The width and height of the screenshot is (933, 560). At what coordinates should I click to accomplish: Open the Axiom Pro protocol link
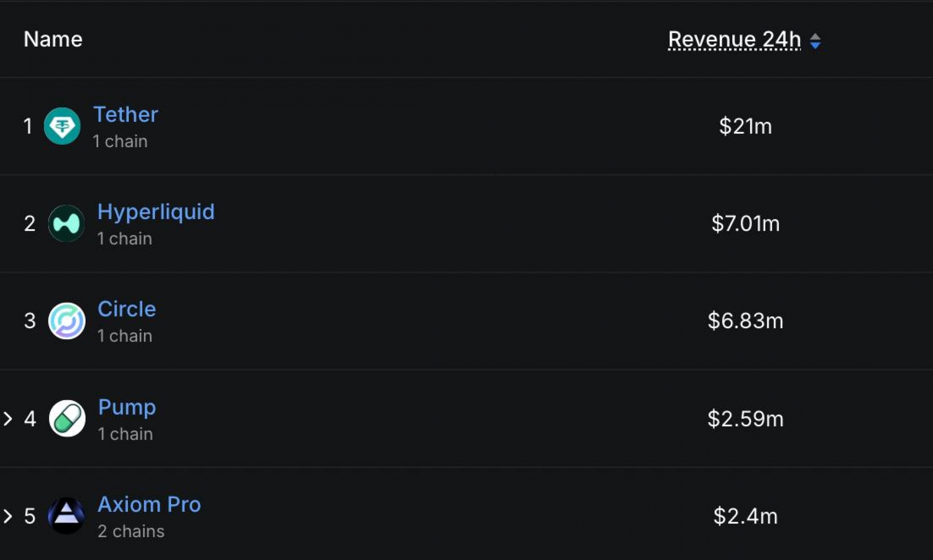(149, 505)
